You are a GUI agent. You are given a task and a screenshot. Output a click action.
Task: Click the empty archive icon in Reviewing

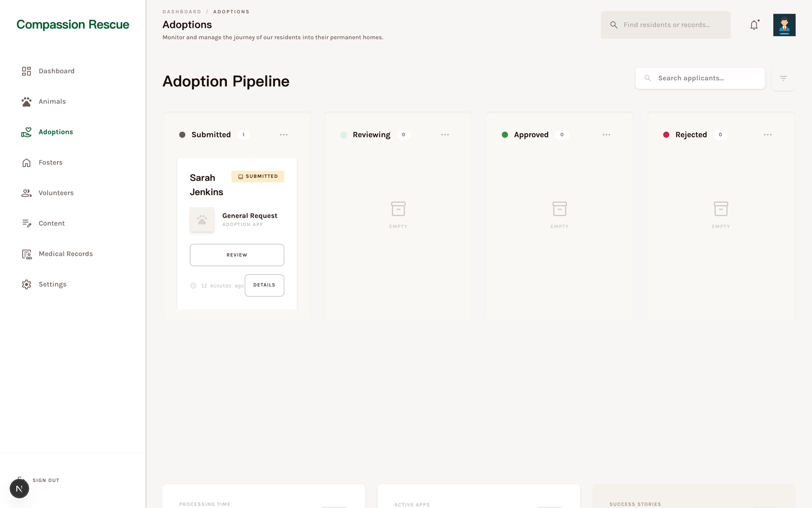(398, 209)
